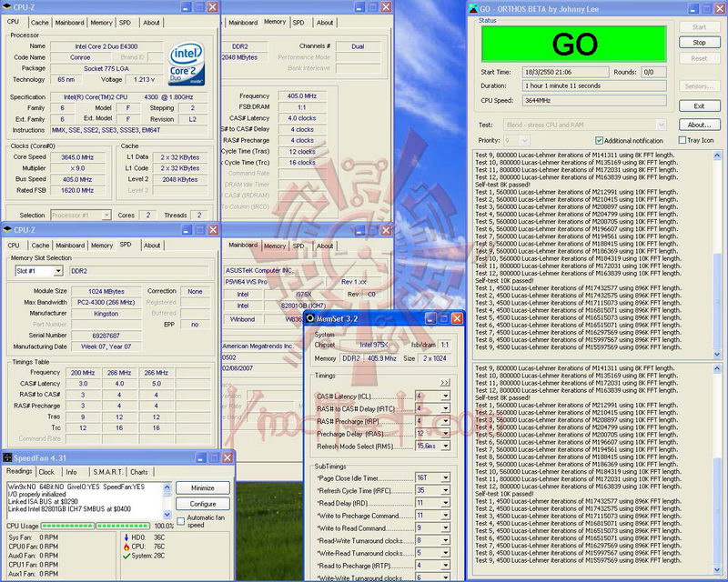The image size is (728, 582).
Task: Open the Memory Slot #1 dropdown
Action: click(x=58, y=271)
